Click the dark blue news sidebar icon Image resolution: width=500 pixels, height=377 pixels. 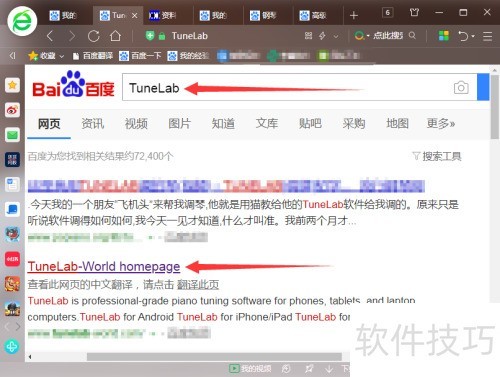(12, 159)
